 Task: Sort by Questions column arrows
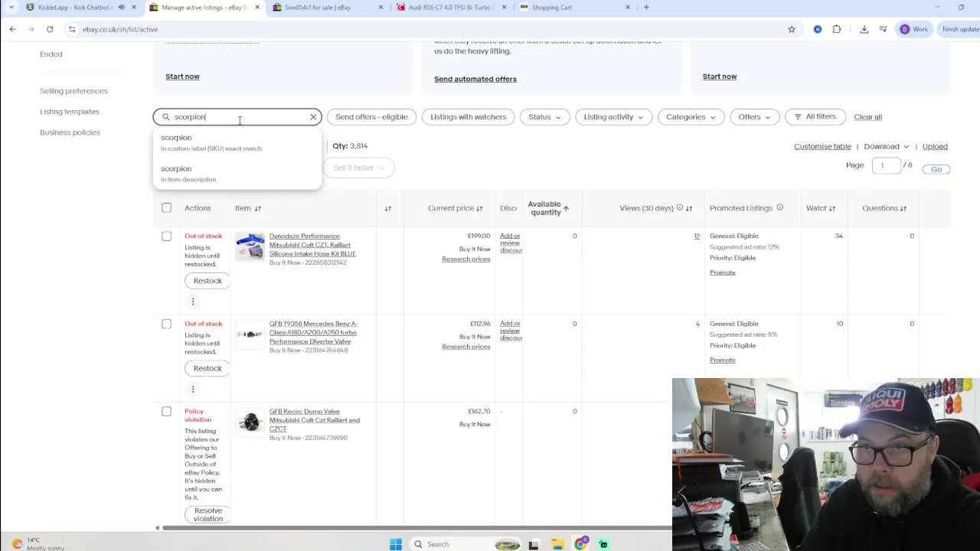(903, 208)
